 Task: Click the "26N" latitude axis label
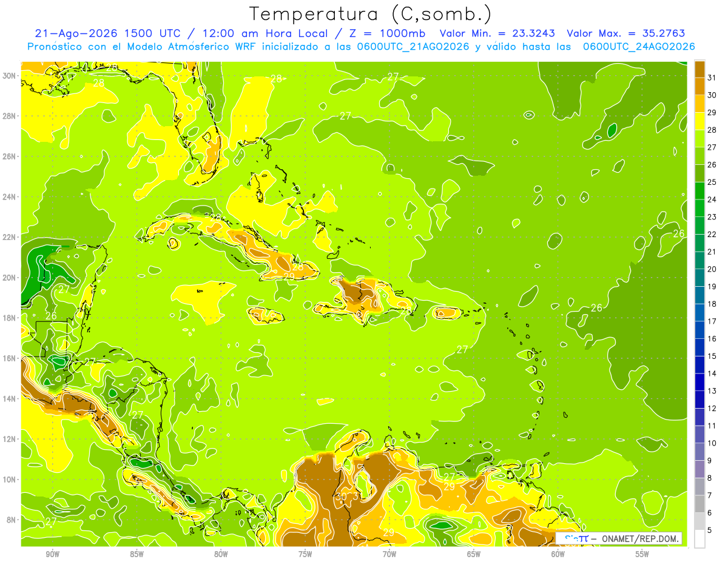pos(10,156)
